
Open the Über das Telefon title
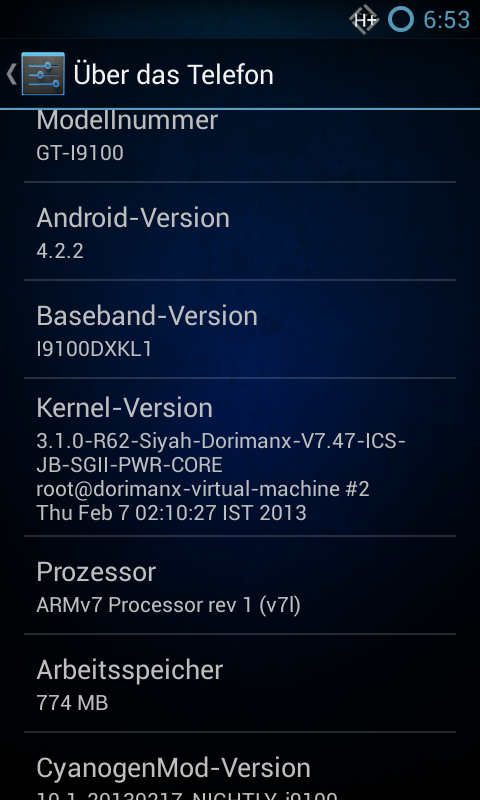pos(173,74)
